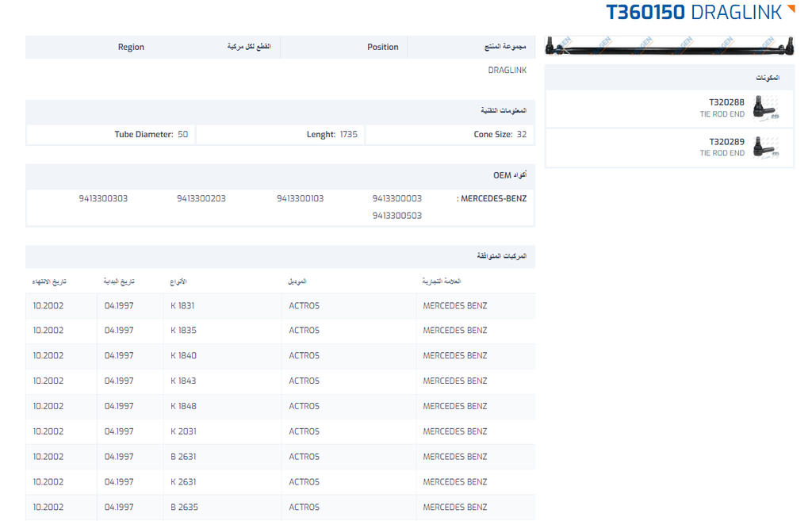Click end date 10.2002 in K 1831 row
812x521 pixels.
tap(48, 305)
